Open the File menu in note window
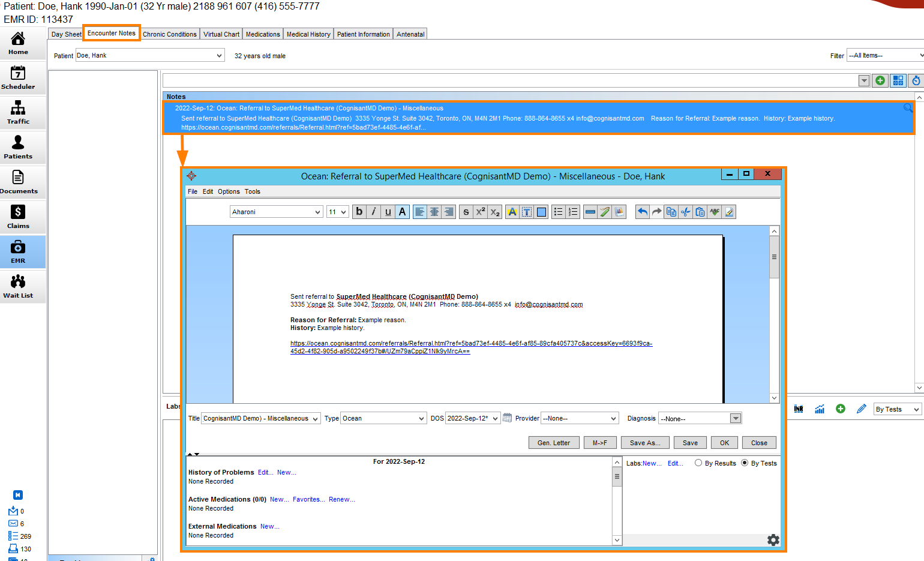 (x=193, y=191)
